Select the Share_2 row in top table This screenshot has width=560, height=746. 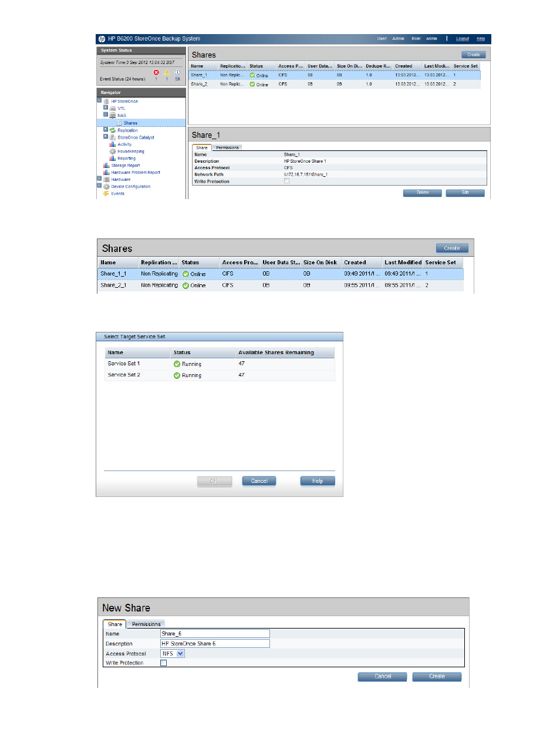click(x=335, y=84)
